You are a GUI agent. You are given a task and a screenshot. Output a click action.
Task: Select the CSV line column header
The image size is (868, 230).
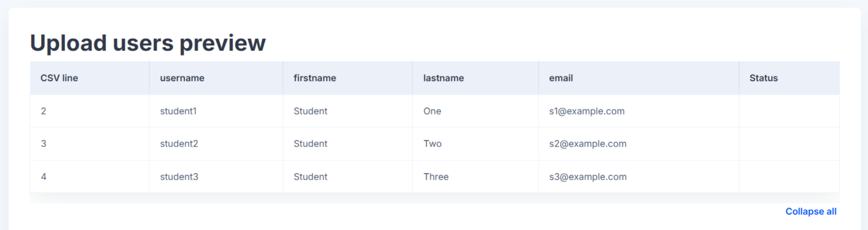(x=89, y=78)
